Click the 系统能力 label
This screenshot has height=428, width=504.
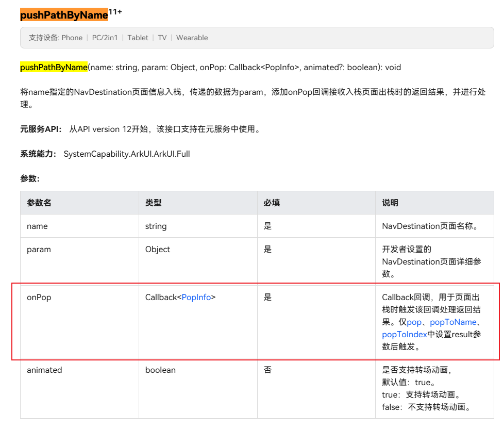coord(38,154)
